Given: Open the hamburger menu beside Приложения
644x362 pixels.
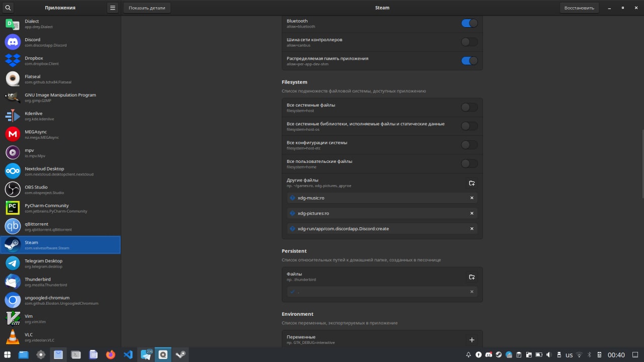Looking at the screenshot, I should (113, 8).
